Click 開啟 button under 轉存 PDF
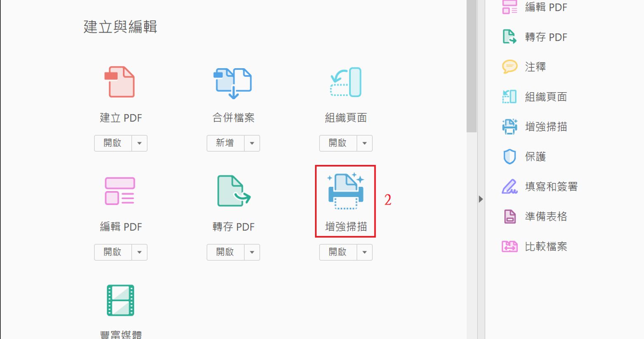644x339 pixels. pos(225,252)
